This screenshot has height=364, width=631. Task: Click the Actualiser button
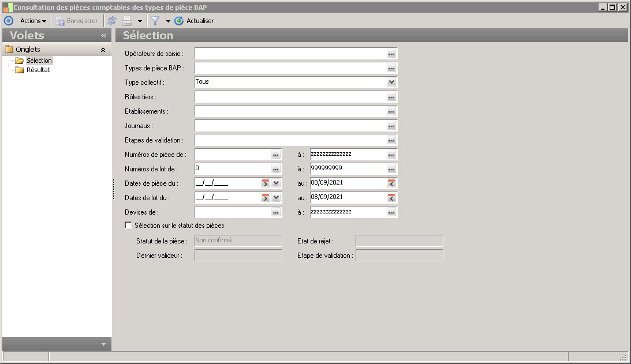pyautogui.click(x=195, y=21)
